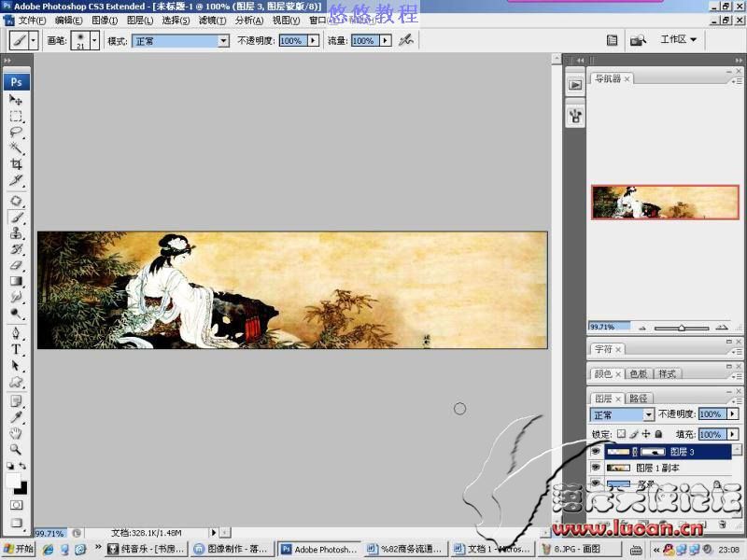
Task: Swap foreground and background colors
Action: pos(22,466)
